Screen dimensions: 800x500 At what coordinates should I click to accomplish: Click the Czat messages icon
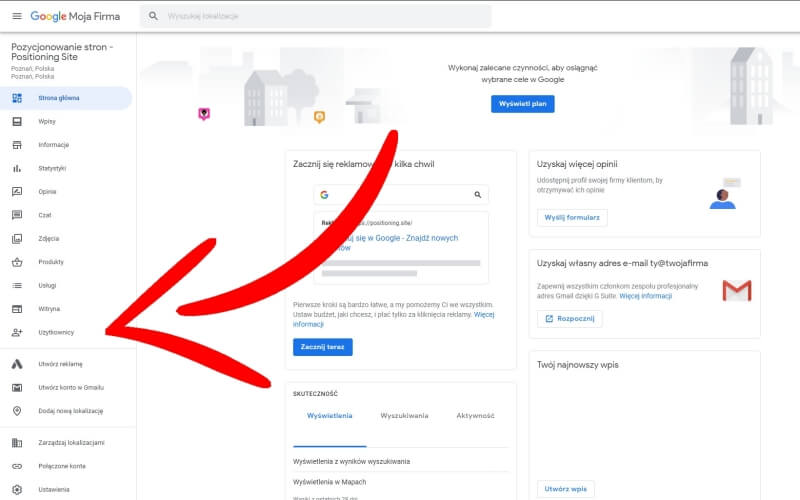(x=17, y=215)
